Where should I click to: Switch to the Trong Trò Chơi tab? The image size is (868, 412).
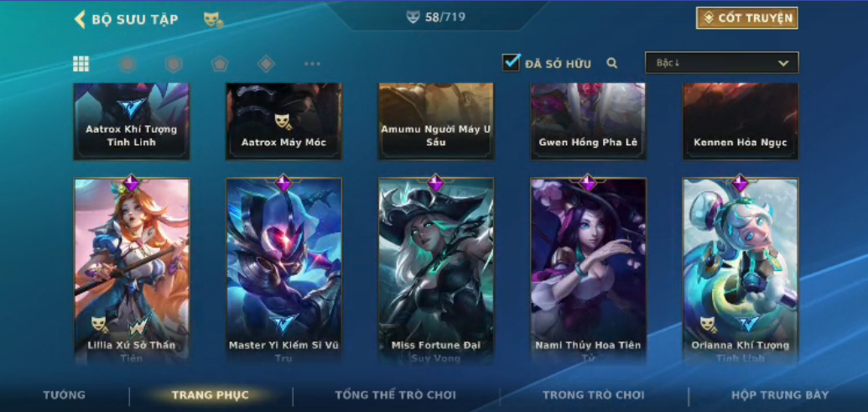point(594,395)
